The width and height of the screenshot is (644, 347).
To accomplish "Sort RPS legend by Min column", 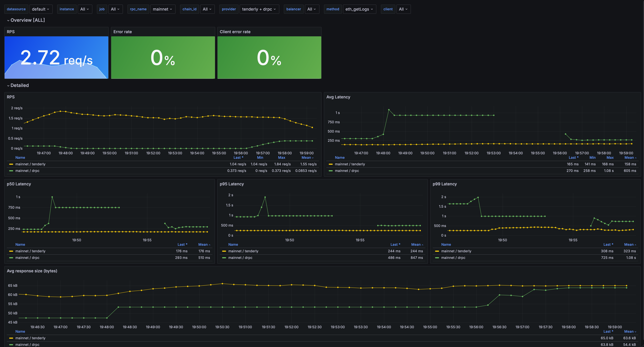I will click(260, 158).
